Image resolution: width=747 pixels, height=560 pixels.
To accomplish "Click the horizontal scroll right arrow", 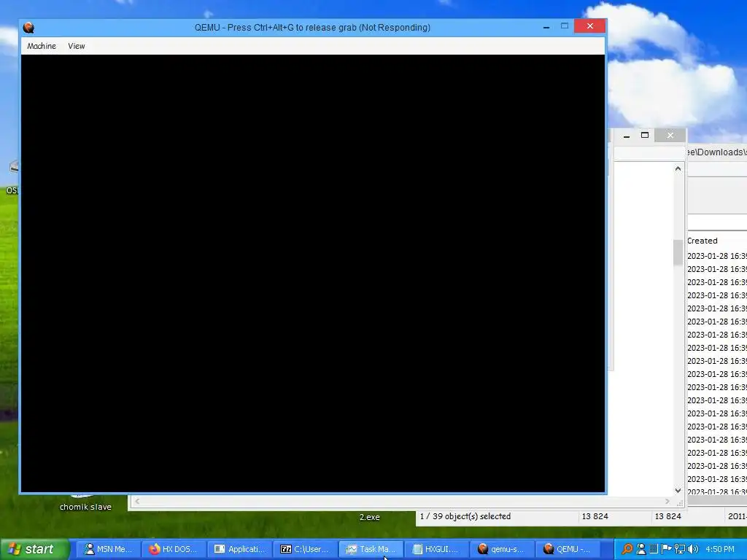I will point(667,501).
